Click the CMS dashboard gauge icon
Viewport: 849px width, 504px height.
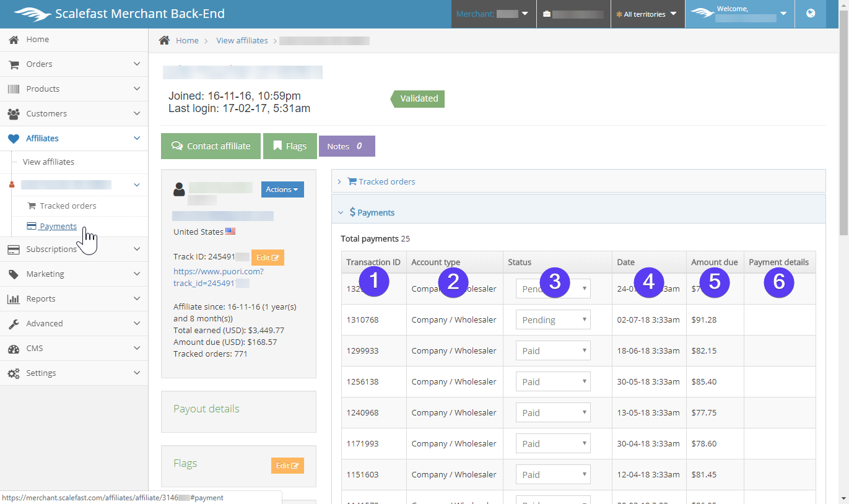pos(13,349)
